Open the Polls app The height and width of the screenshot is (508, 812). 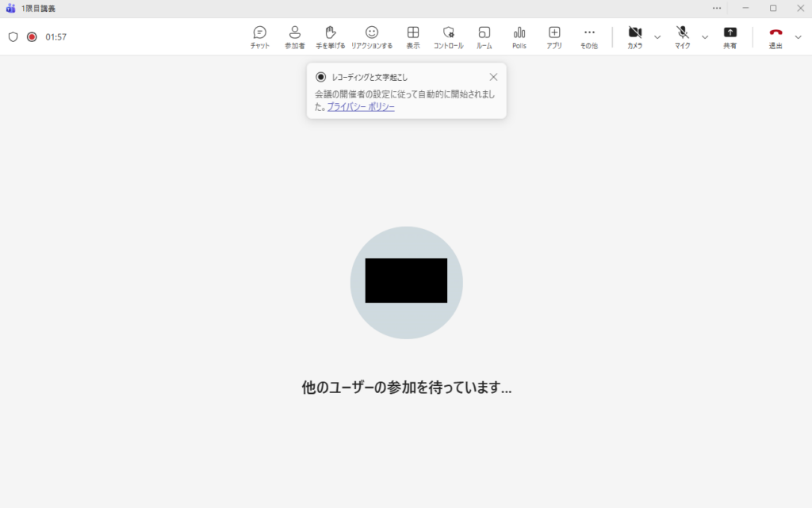519,36
